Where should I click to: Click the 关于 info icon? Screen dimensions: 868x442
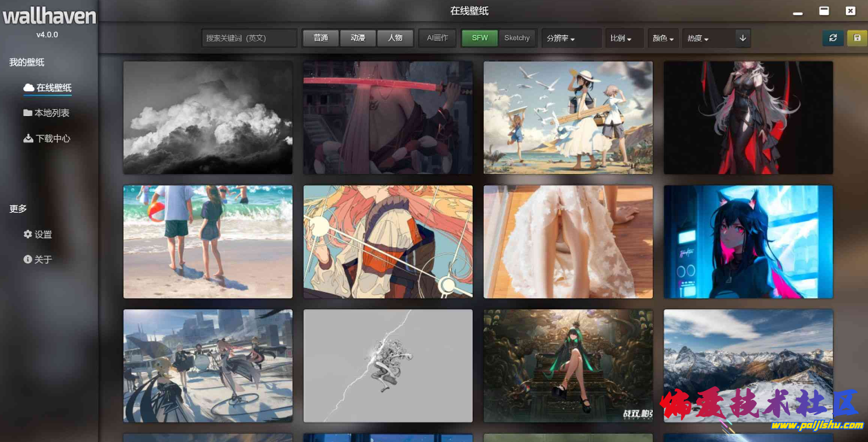coord(27,259)
